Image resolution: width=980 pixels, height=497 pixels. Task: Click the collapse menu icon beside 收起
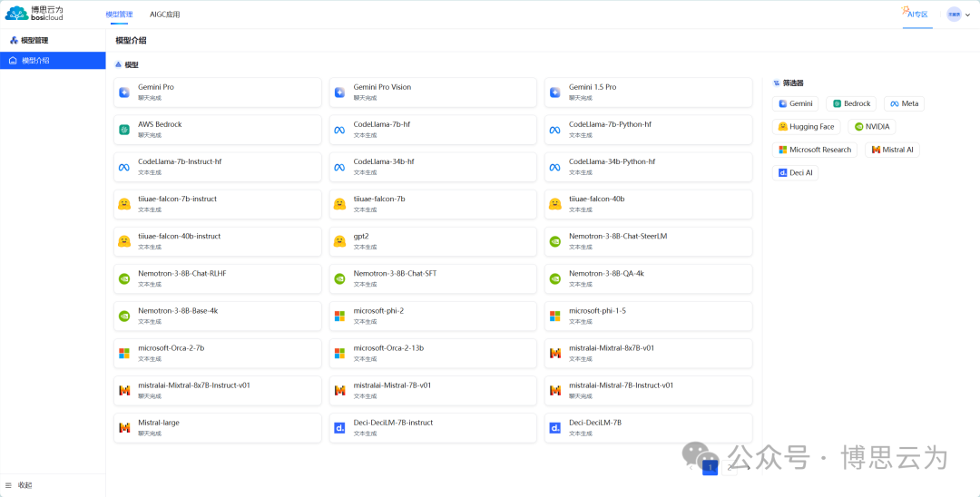tap(9, 485)
